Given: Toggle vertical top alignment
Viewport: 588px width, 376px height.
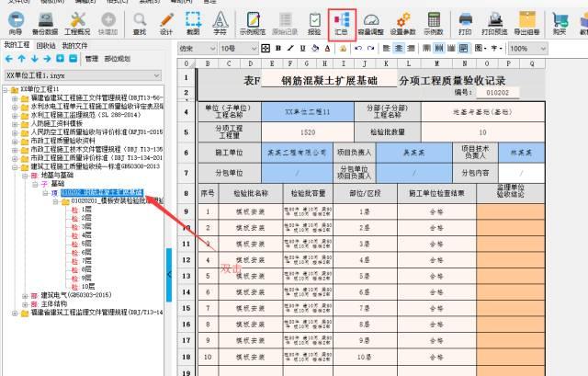Looking at the screenshot, I should point(426,49).
